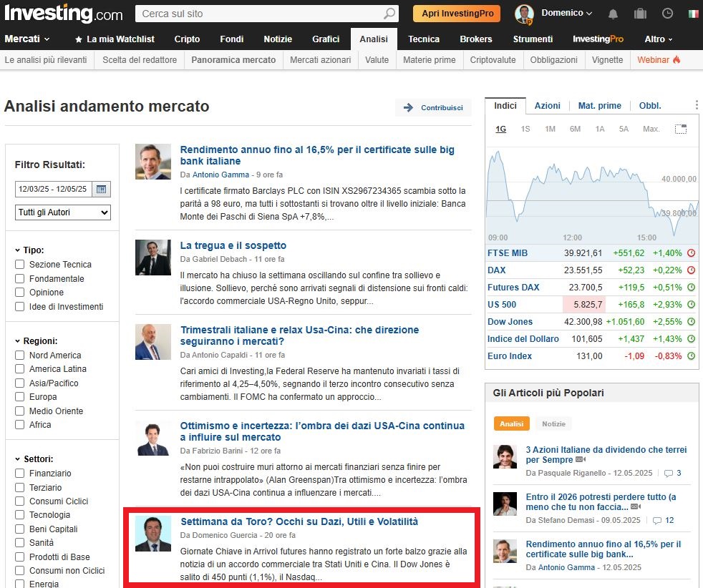Click the Contribuisci arrow icon
Viewport: 703px width, 588px height.
click(408, 107)
